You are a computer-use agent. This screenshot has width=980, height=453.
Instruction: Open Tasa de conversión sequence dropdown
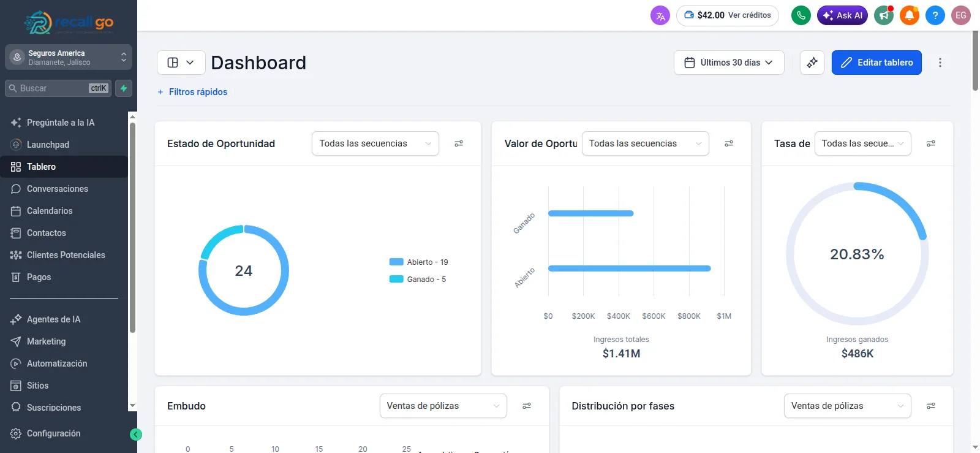(863, 143)
